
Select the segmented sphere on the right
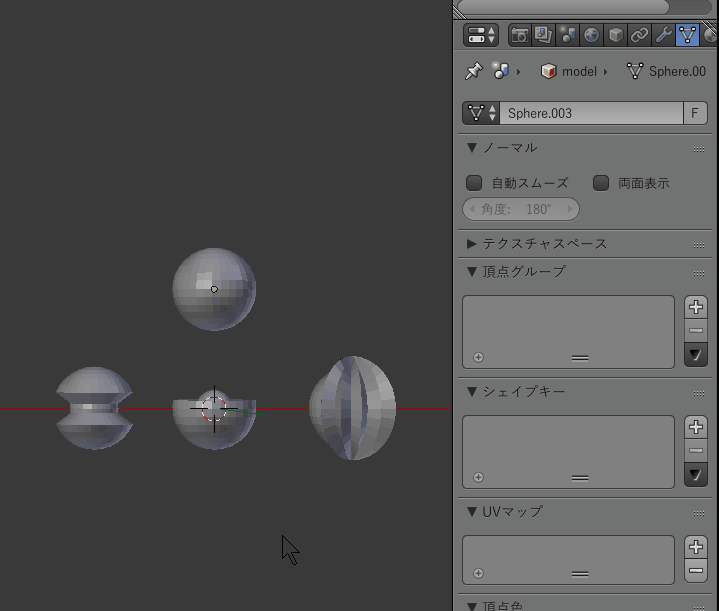point(353,408)
